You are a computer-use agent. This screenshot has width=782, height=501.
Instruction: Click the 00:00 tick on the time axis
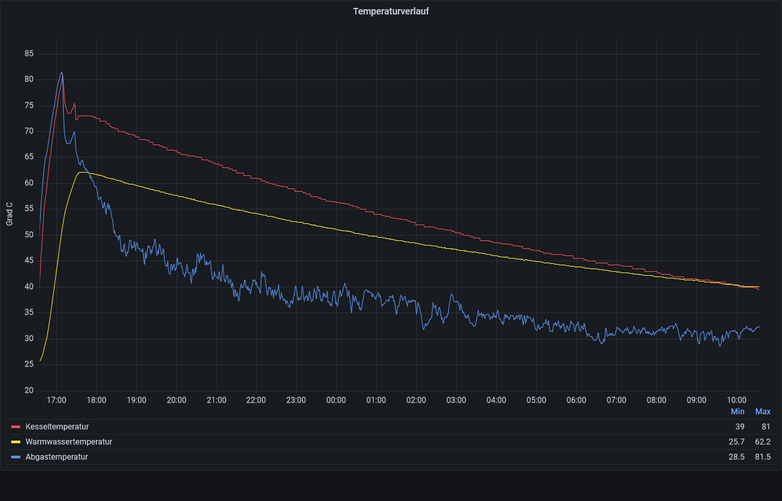tap(336, 400)
